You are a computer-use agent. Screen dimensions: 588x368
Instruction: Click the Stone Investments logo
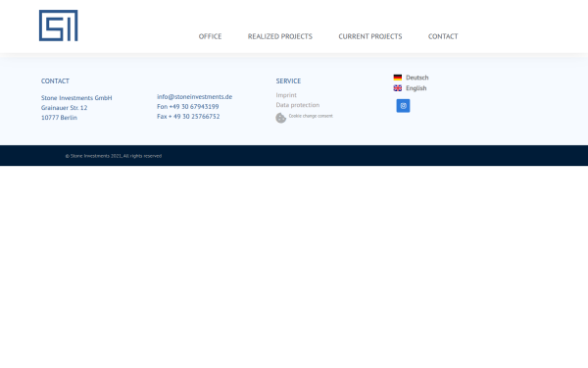pyautogui.click(x=59, y=26)
